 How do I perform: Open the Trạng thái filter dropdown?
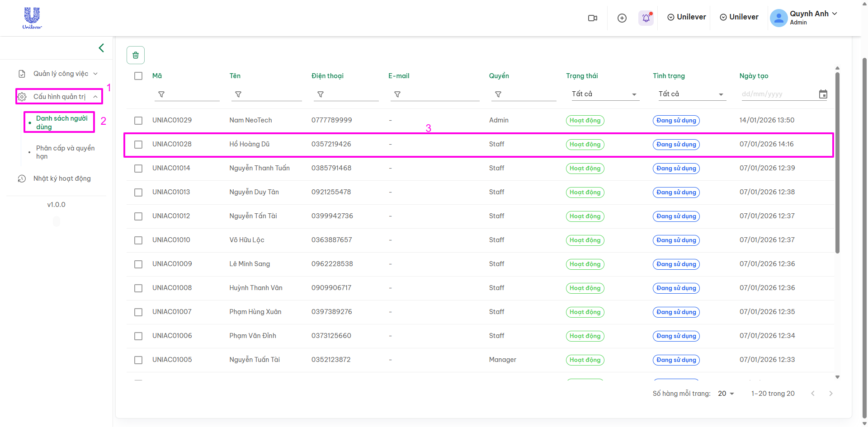[x=604, y=94]
